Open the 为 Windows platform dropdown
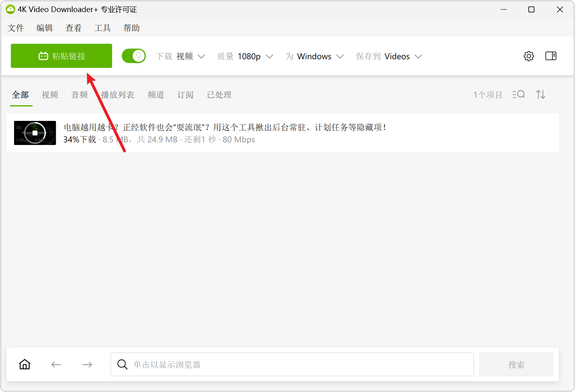The height and width of the screenshot is (392, 575). pyautogui.click(x=315, y=56)
